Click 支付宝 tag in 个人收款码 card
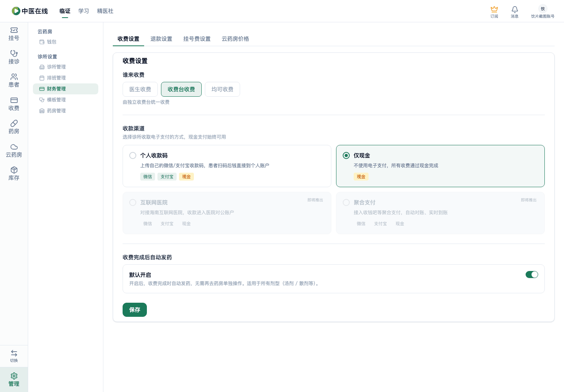Screen dimensions: 564x392 coord(167,177)
